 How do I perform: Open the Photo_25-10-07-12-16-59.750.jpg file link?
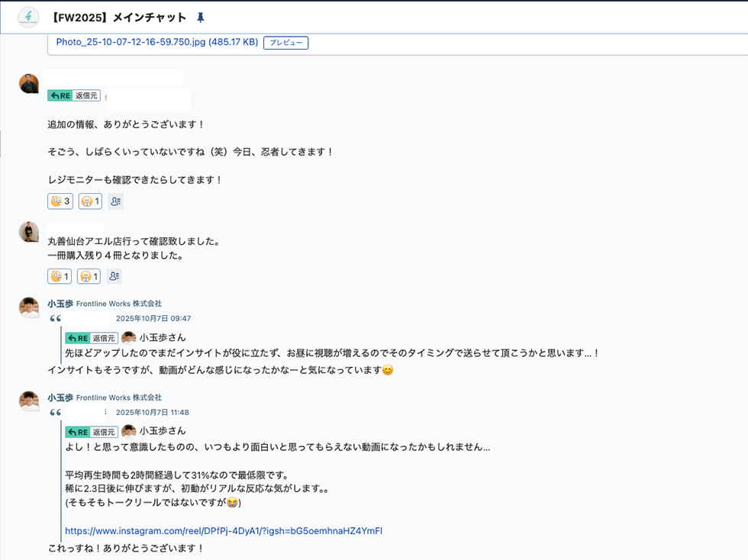[x=156, y=42]
